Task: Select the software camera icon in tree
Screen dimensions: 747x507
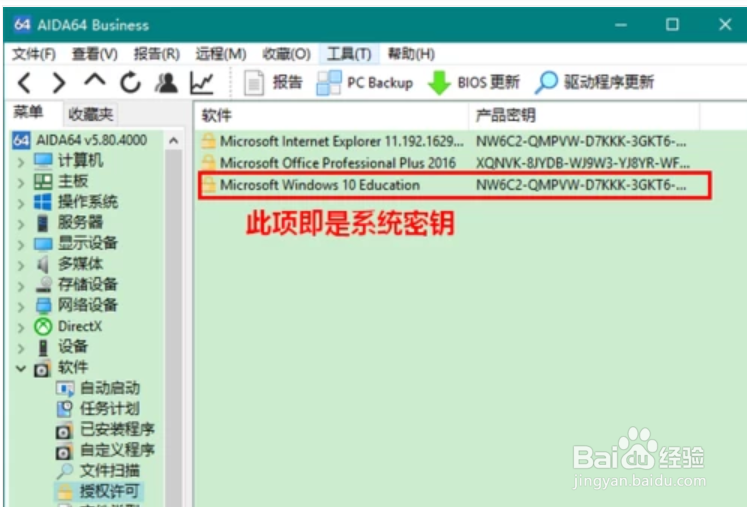Action: tap(42, 368)
